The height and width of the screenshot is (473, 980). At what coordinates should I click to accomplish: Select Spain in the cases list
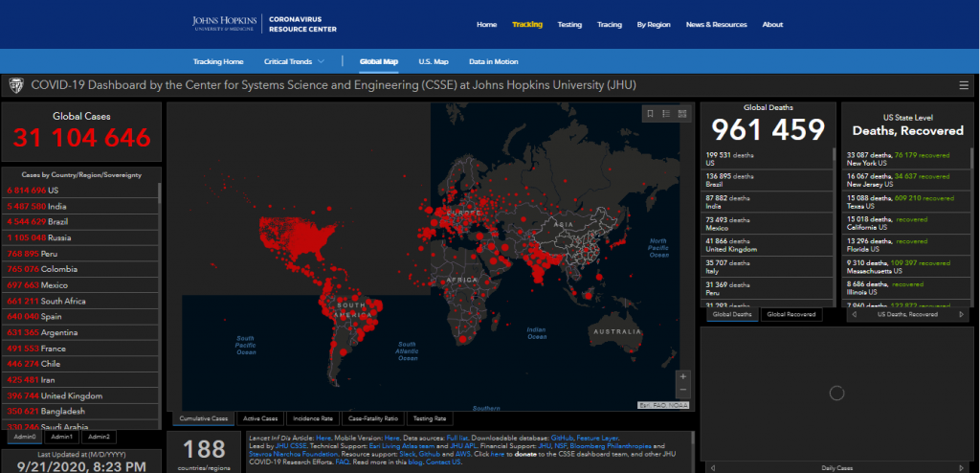(80, 317)
